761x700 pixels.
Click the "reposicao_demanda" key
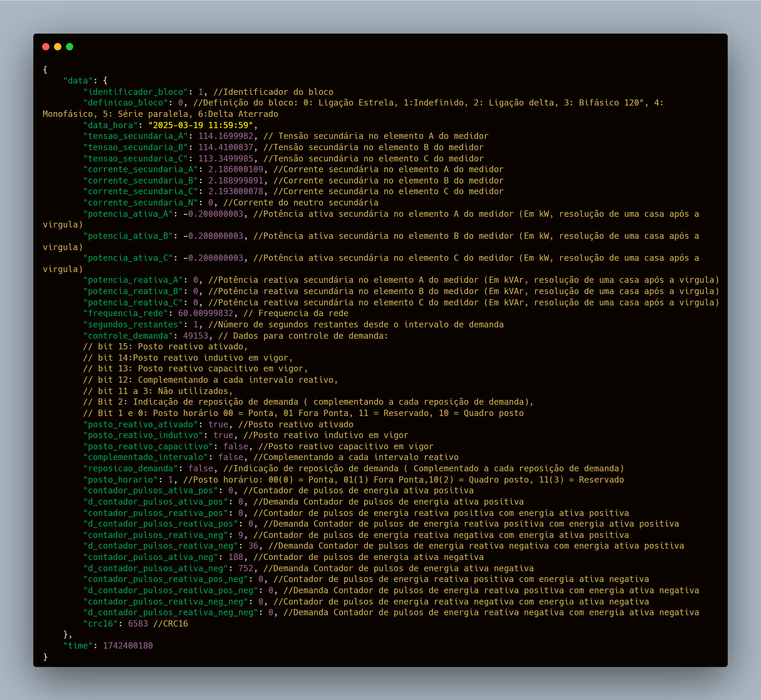(x=130, y=469)
